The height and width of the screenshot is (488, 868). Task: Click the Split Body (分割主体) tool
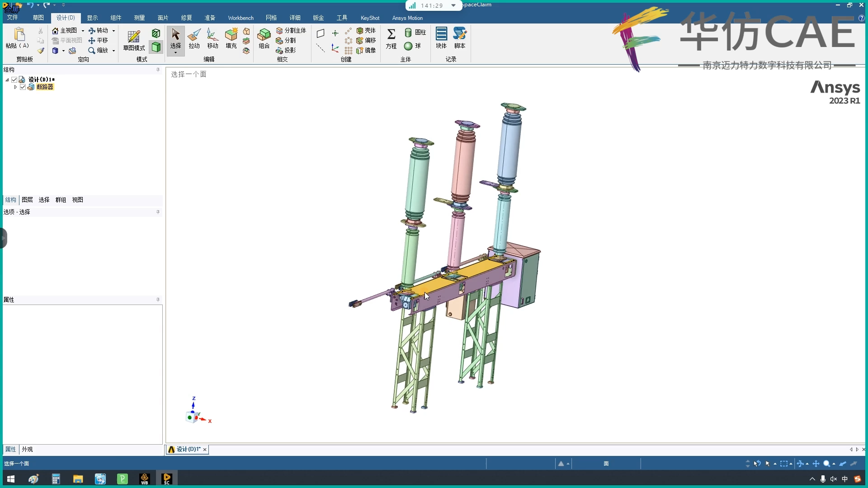click(291, 31)
